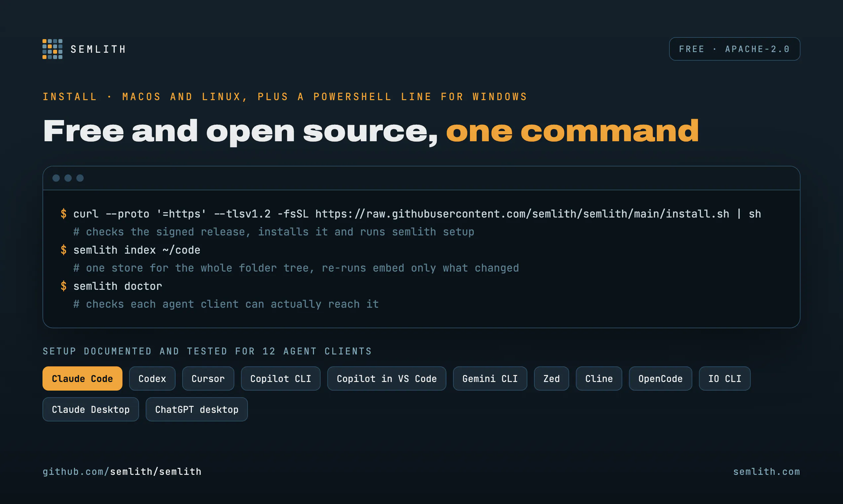This screenshot has width=843, height=504.
Task: Click the INSTALL · MACOS AND LINUX subtitle
Action: (x=285, y=97)
